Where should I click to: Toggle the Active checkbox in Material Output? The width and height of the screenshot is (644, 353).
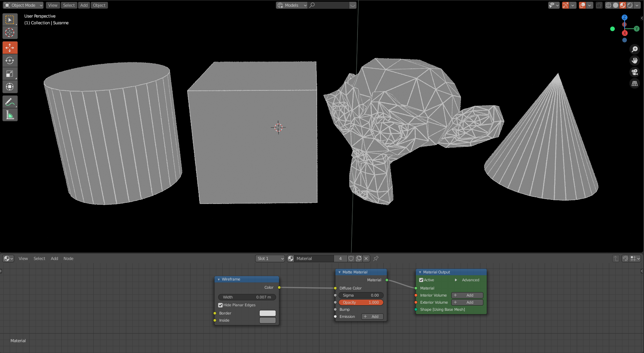pyautogui.click(x=421, y=280)
